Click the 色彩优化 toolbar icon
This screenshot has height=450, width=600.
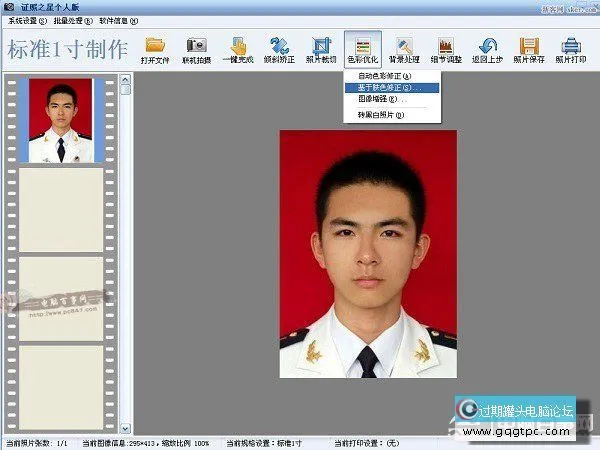362,50
